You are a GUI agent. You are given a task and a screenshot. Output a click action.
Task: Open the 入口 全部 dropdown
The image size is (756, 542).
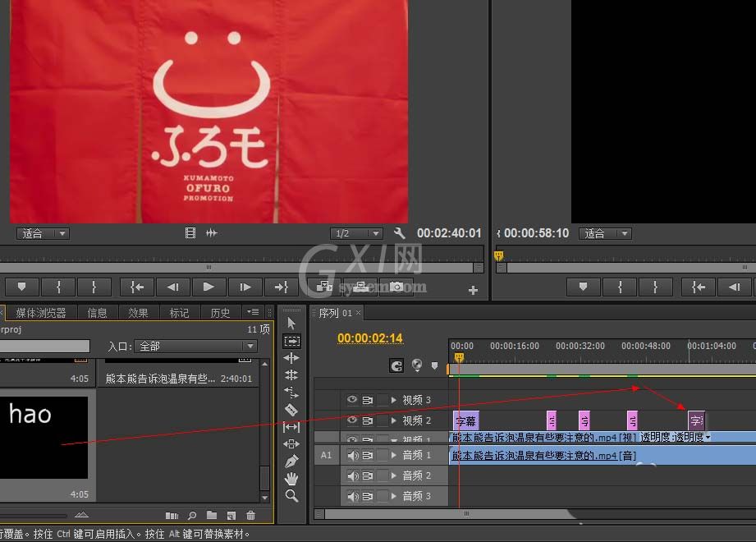tap(195, 347)
